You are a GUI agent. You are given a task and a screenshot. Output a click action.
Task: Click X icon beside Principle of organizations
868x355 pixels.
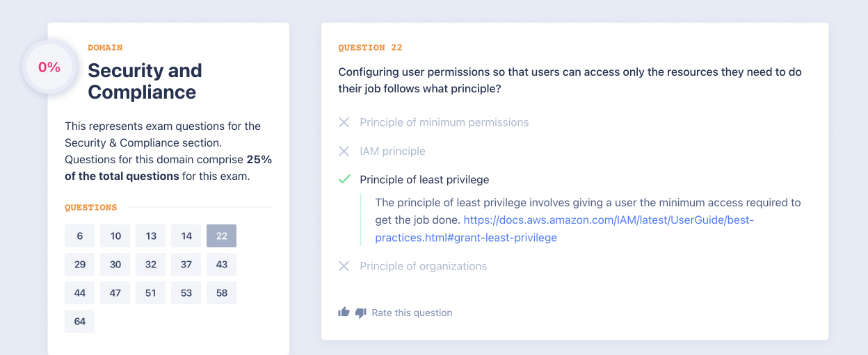point(344,266)
